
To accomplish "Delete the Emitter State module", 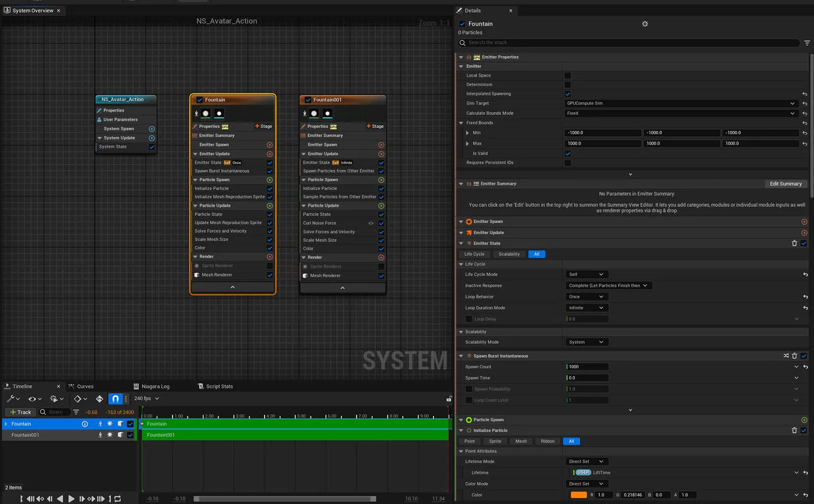I will pos(794,244).
